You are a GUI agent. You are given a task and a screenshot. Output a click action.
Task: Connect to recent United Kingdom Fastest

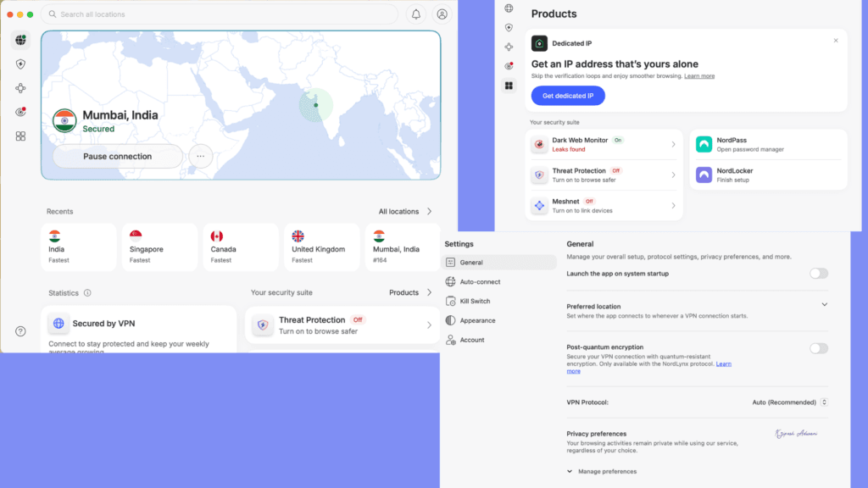[x=321, y=247]
